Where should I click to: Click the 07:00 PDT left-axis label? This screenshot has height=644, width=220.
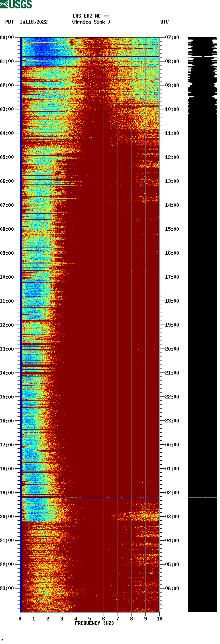click(7, 205)
